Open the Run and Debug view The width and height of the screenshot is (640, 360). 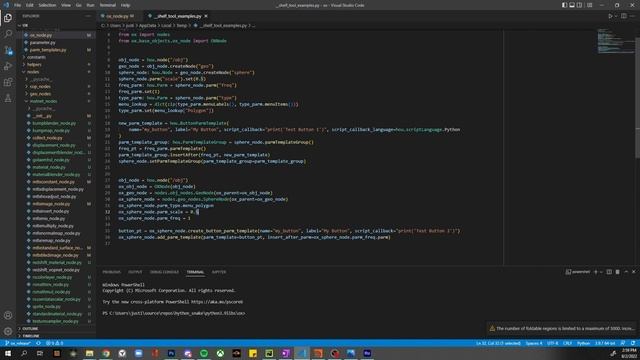coord(8,66)
